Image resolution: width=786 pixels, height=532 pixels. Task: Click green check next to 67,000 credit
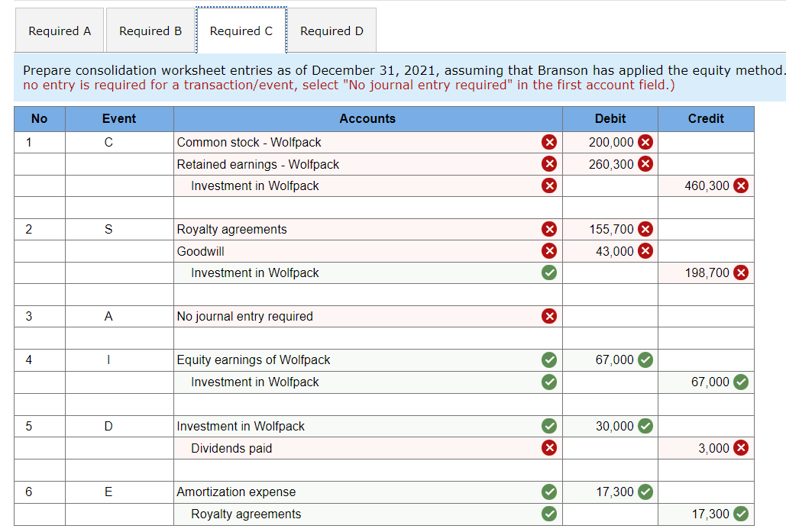(741, 382)
